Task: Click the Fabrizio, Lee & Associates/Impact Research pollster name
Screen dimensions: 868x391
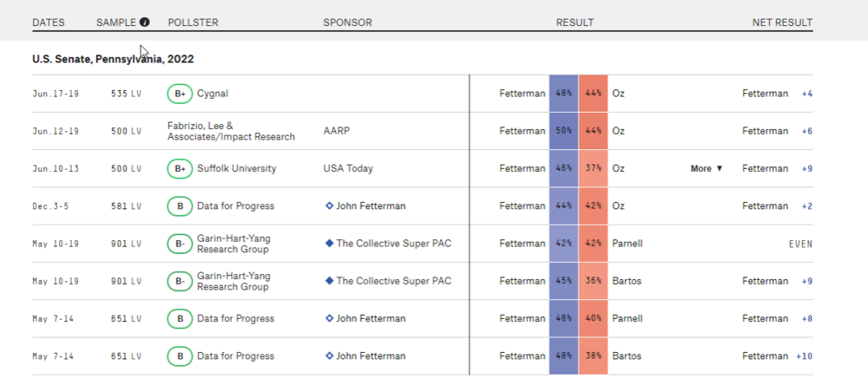Action: (231, 131)
